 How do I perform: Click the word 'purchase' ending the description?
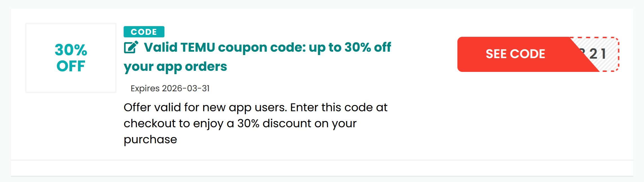click(x=150, y=140)
